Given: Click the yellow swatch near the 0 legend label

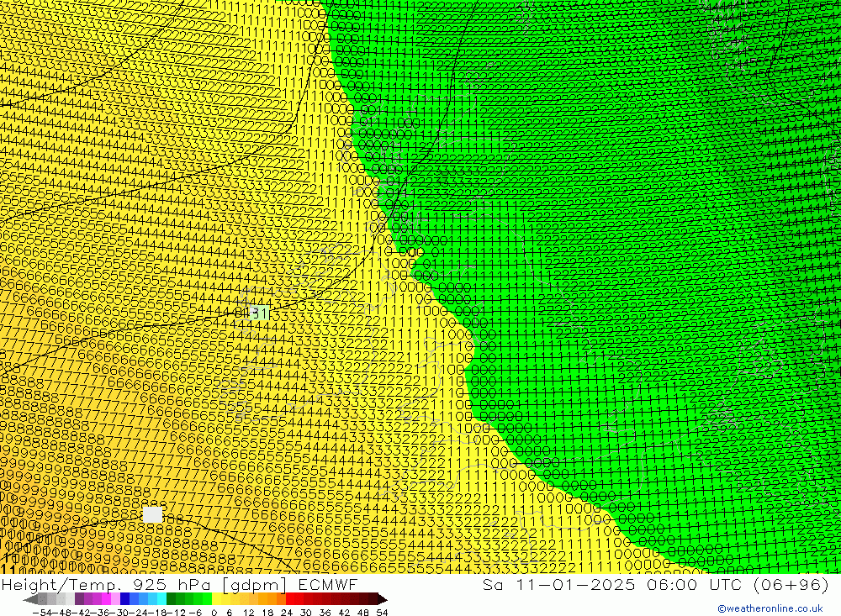Looking at the screenshot, I should [x=216, y=599].
